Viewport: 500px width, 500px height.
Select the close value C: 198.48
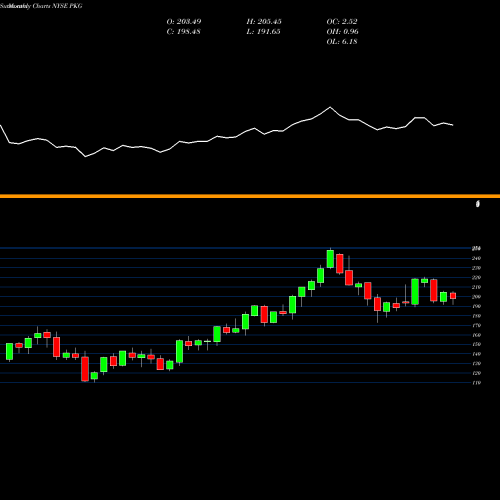[184, 32]
